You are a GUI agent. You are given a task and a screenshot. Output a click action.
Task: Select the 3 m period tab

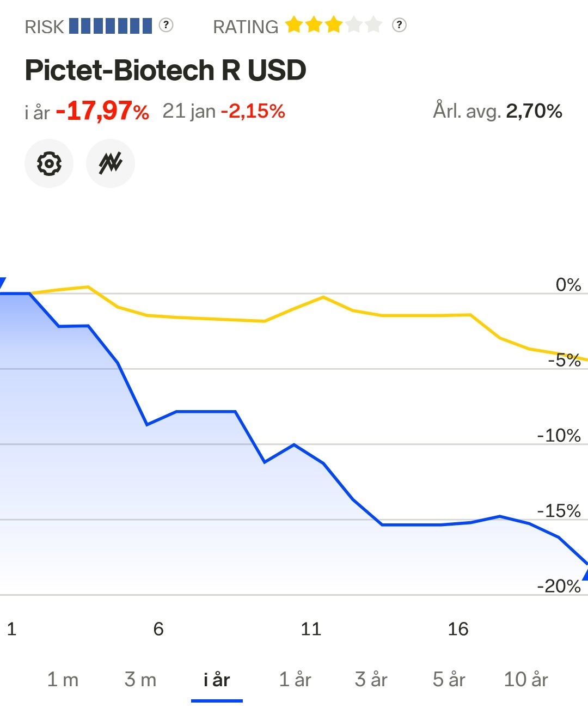140,679
